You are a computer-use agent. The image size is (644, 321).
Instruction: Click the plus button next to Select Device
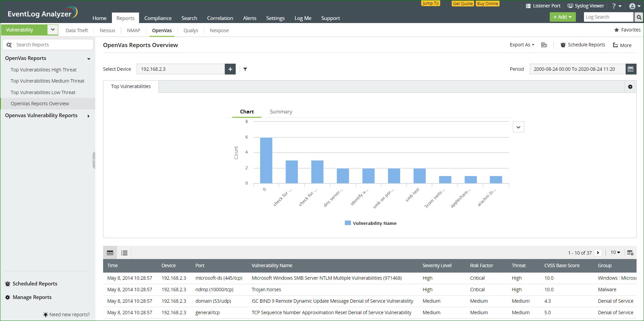(x=230, y=69)
